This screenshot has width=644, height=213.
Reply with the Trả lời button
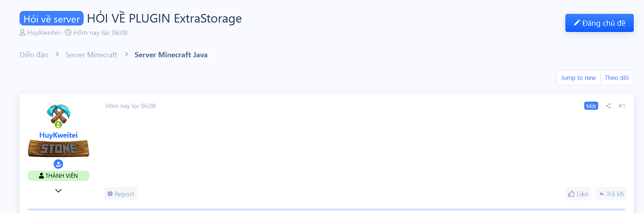point(611,194)
